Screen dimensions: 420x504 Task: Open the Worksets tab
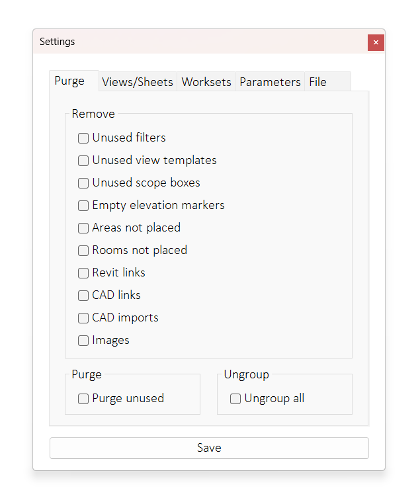[206, 82]
